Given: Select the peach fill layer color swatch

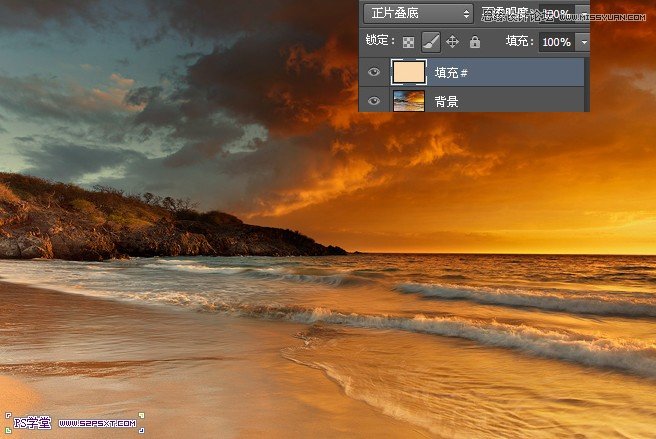Looking at the screenshot, I should coord(408,72).
